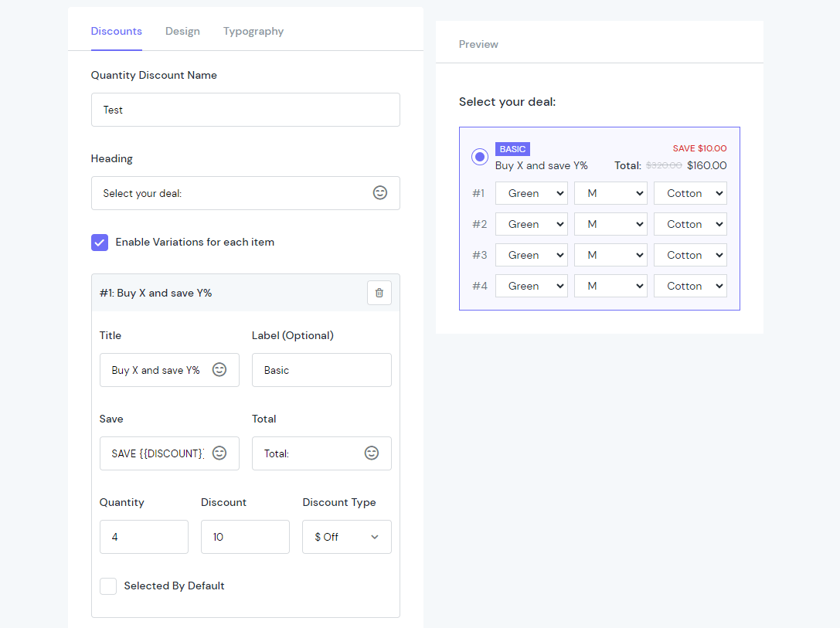Click the Quantity Discount Name field containing 'Test'
Screen dimensions: 840x628
coord(245,110)
